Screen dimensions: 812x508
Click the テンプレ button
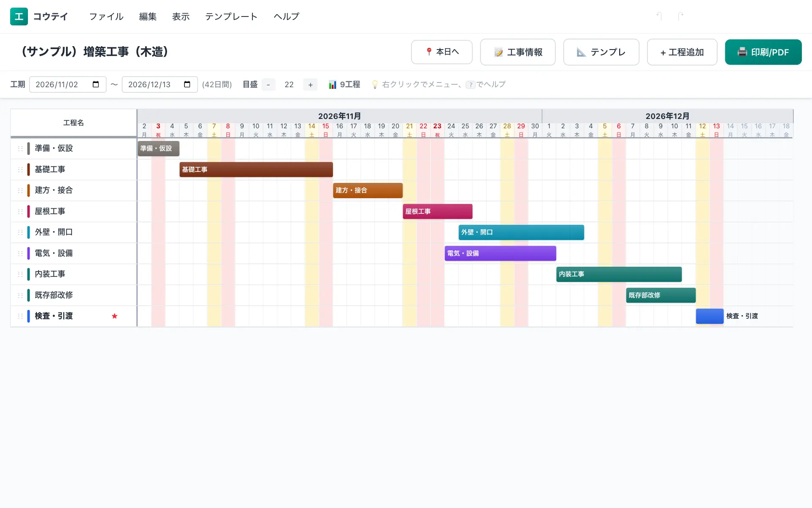click(x=601, y=52)
